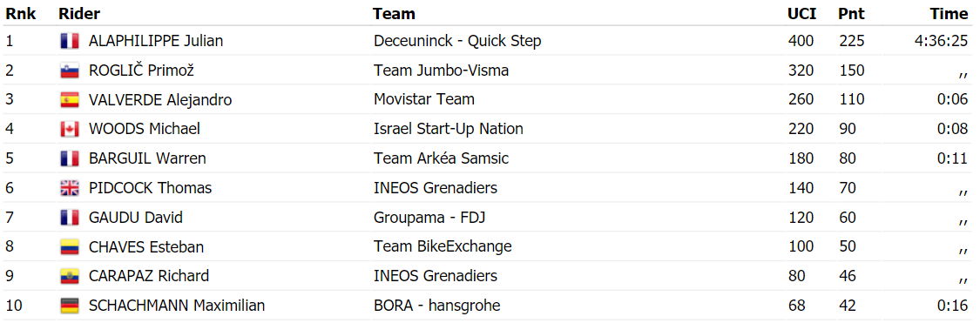The height and width of the screenshot is (323, 980).
Task: Open rider ALAPHILIPPE Julian's profile
Action: 156,41
